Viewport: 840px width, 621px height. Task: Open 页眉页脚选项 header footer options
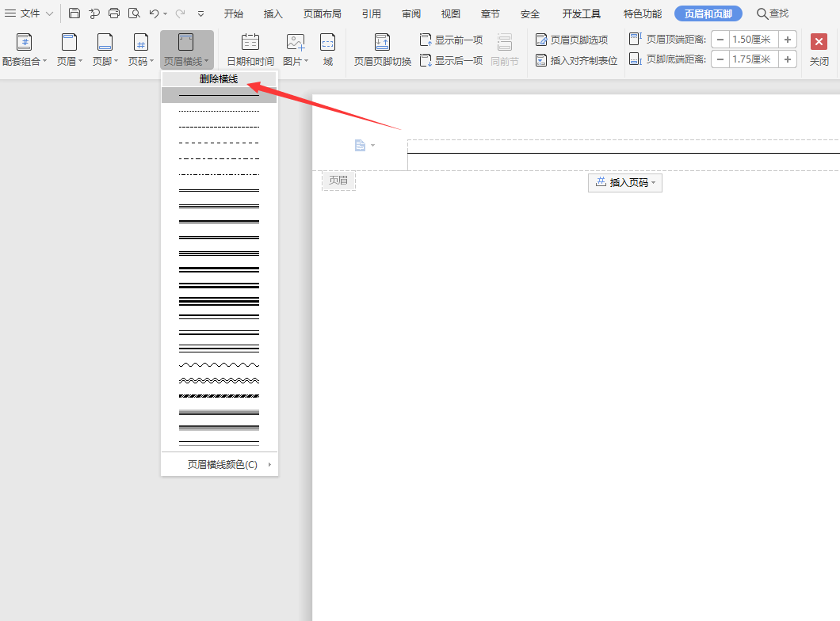[x=571, y=40]
